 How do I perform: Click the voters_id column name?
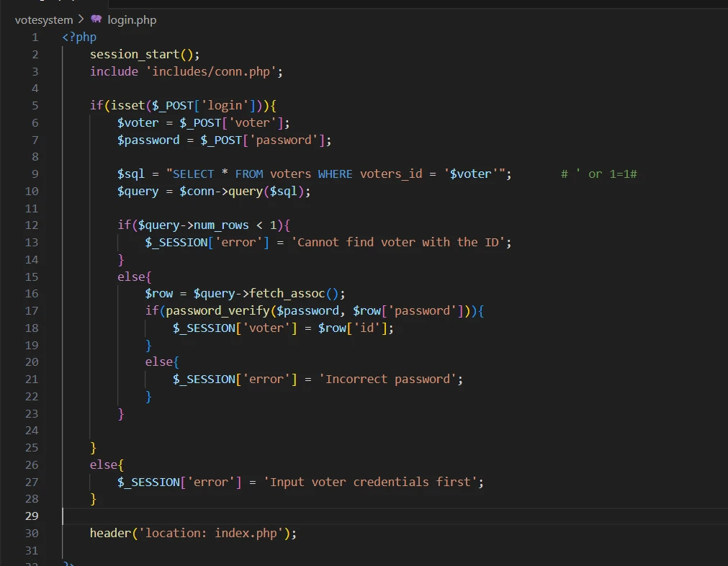pos(391,174)
